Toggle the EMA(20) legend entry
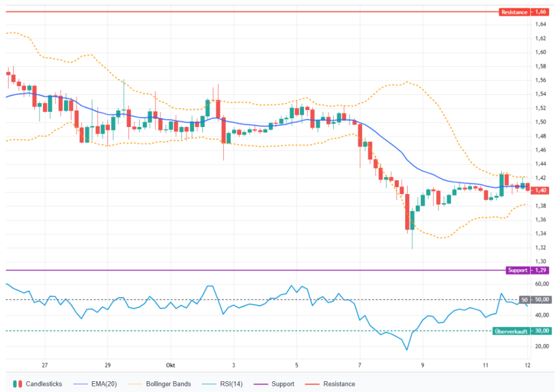 [x=95, y=384]
